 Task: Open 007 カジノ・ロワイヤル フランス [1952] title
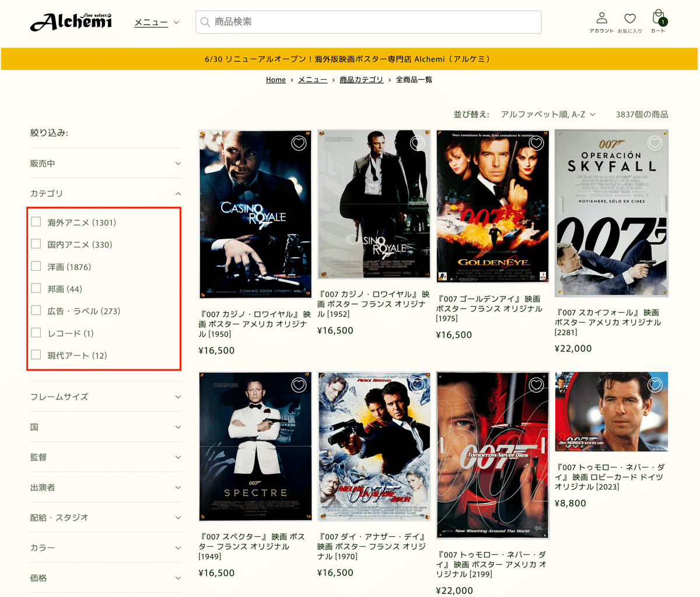pos(373,304)
